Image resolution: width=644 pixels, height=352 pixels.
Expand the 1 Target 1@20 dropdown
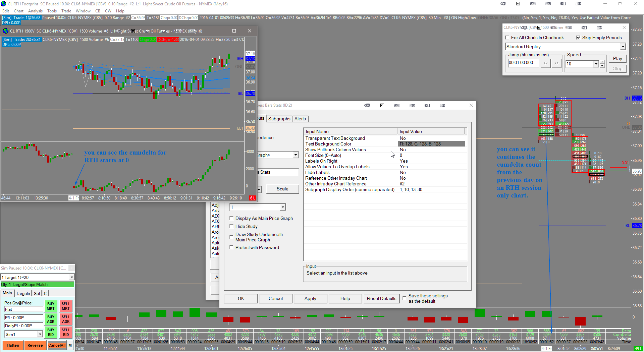[71, 277]
